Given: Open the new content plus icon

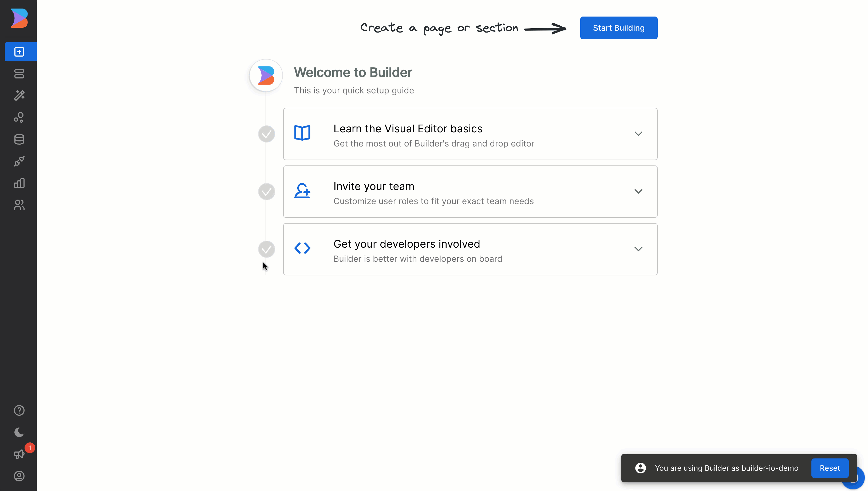Looking at the screenshot, I should [19, 52].
